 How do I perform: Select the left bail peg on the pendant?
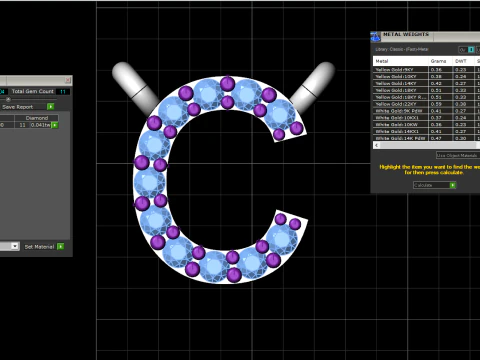point(135,88)
